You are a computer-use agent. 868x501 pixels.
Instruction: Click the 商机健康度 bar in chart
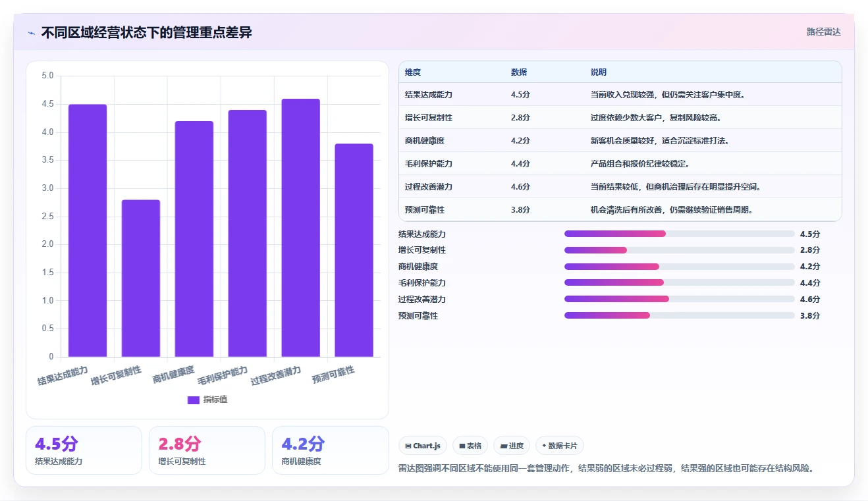pos(194,239)
